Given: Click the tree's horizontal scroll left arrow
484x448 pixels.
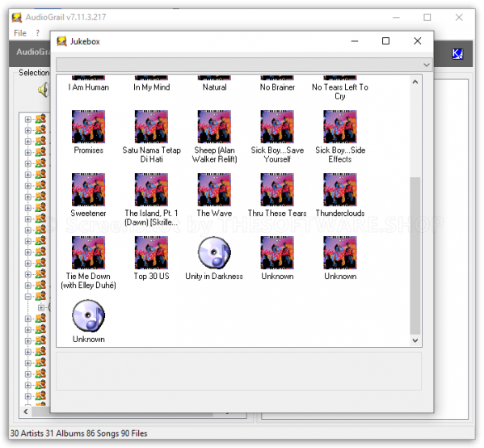Looking at the screenshot, I should pyautogui.click(x=26, y=412).
